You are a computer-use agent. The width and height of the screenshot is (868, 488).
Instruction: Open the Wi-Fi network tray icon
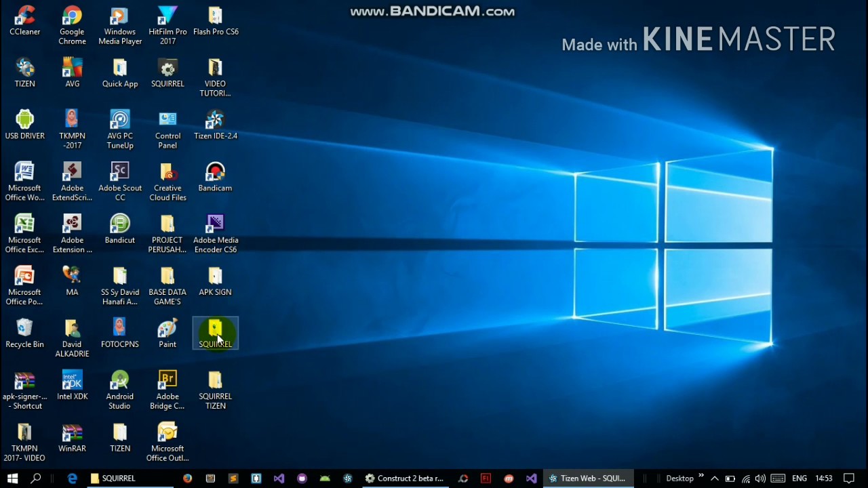(746, 479)
